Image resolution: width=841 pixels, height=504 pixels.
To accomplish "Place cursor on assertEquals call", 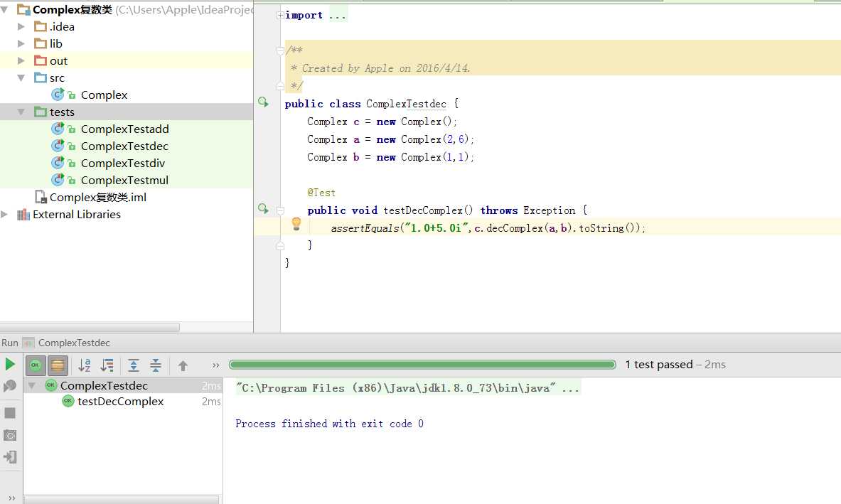I will (365, 228).
